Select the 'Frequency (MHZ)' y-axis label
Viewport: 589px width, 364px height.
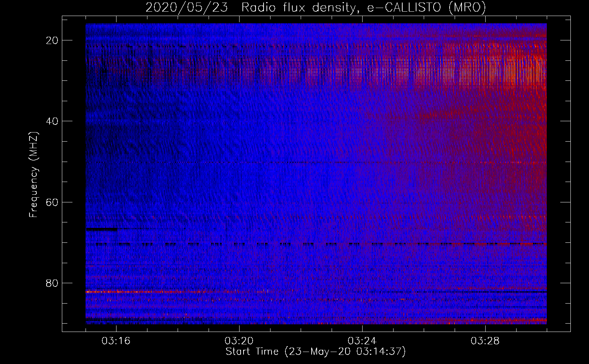click(33, 174)
